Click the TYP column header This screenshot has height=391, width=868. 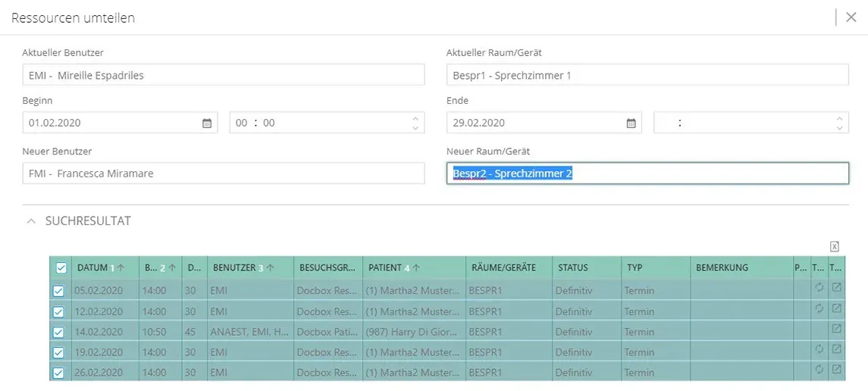click(656, 267)
